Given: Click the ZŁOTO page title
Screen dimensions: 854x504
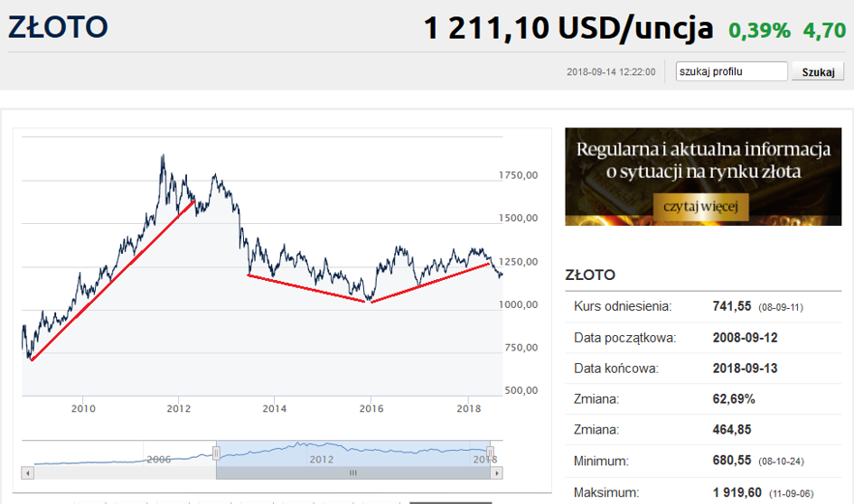Looking at the screenshot, I should 58,27.
